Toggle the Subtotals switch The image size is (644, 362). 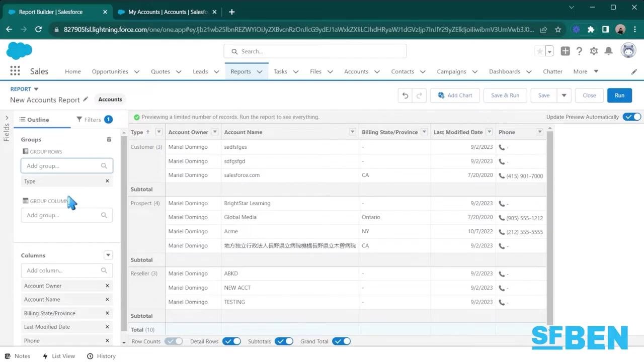[x=284, y=341]
